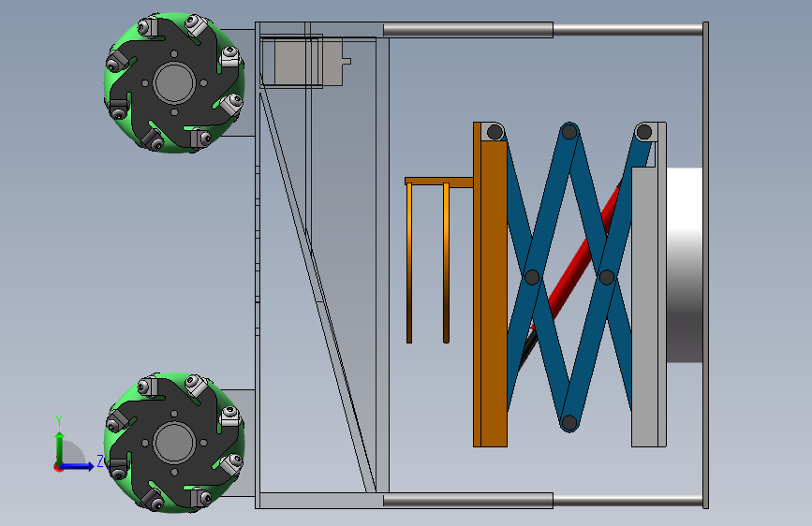Click the "Y" axis label
Viewport: 812px width, 526px height.
tap(59, 421)
